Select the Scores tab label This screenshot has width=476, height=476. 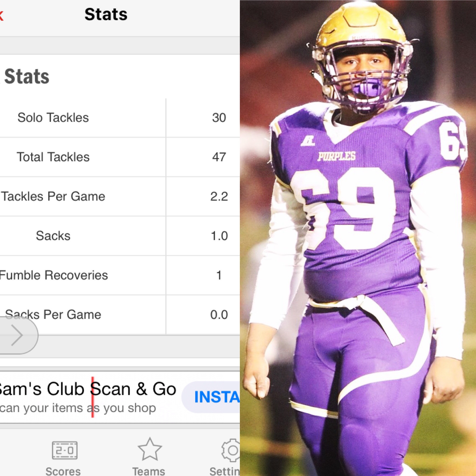63,471
